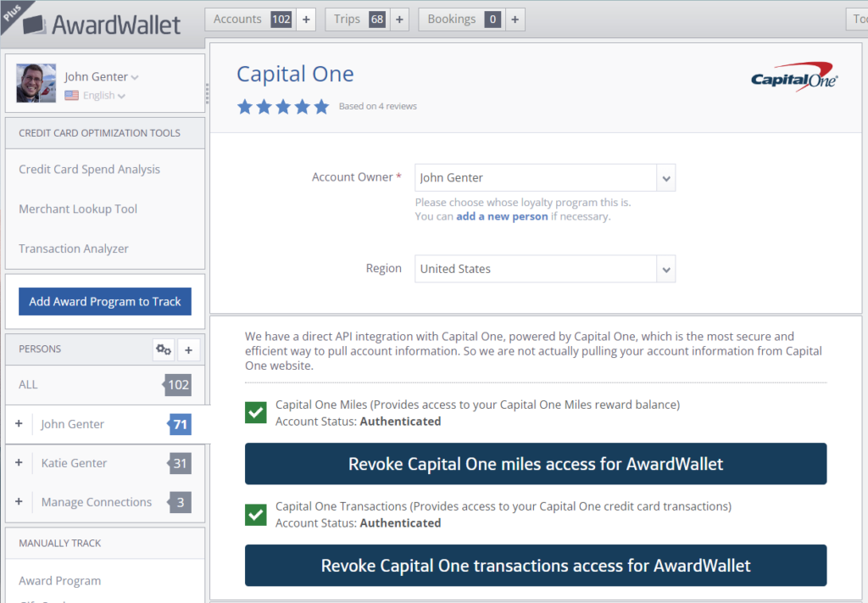This screenshot has height=603, width=868.
Task: Open the Region dropdown
Action: pos(666,269)
